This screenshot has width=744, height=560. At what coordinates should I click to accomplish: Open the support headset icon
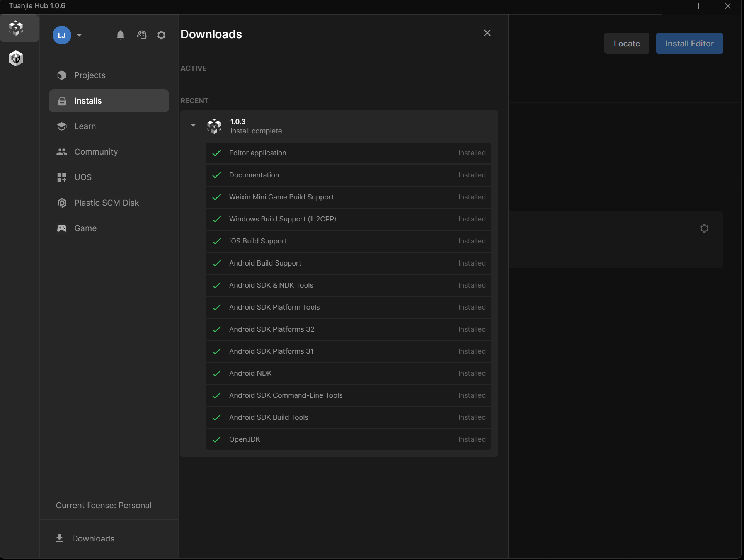[142, 35]
